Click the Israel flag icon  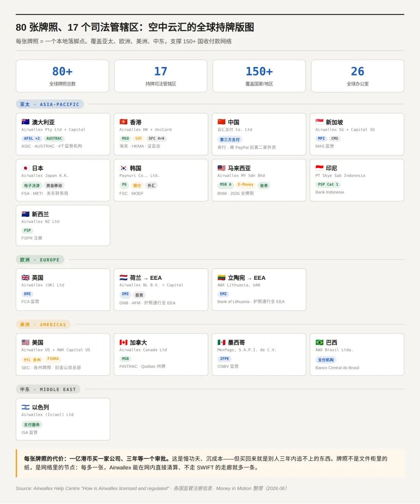(25, 407)
